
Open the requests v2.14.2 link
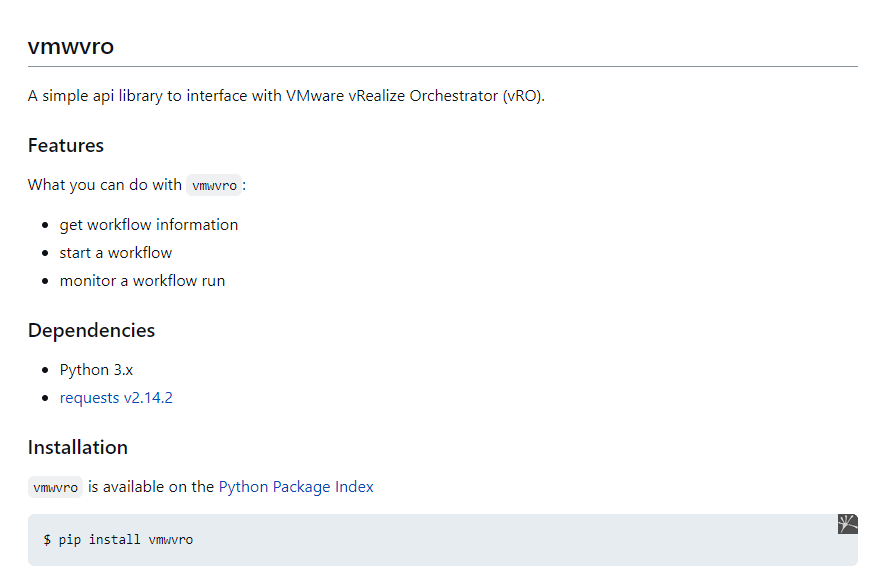pos(116,398)
